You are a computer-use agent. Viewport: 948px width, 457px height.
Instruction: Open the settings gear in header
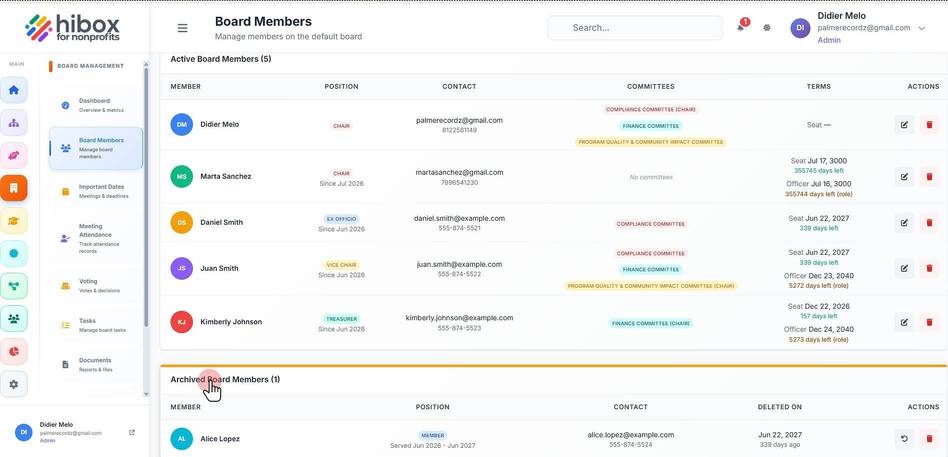(x=767, y=28)
